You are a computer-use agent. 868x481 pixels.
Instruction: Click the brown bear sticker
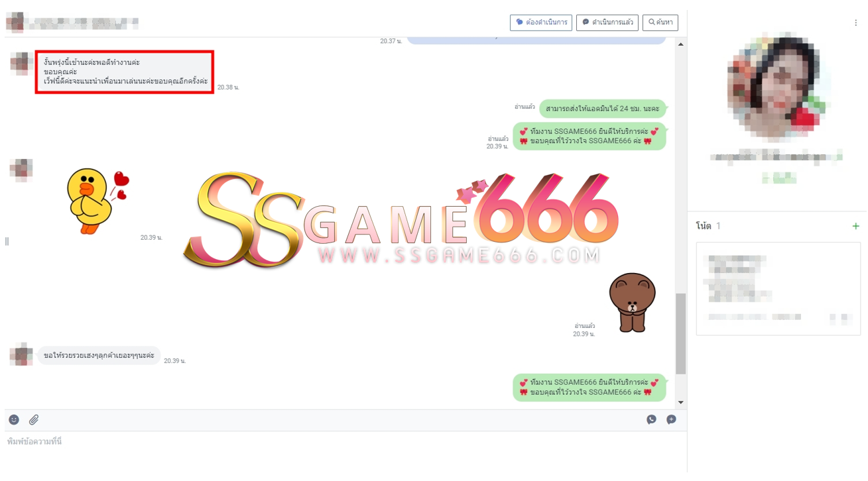pyautogui.click(x=632, y=302)
